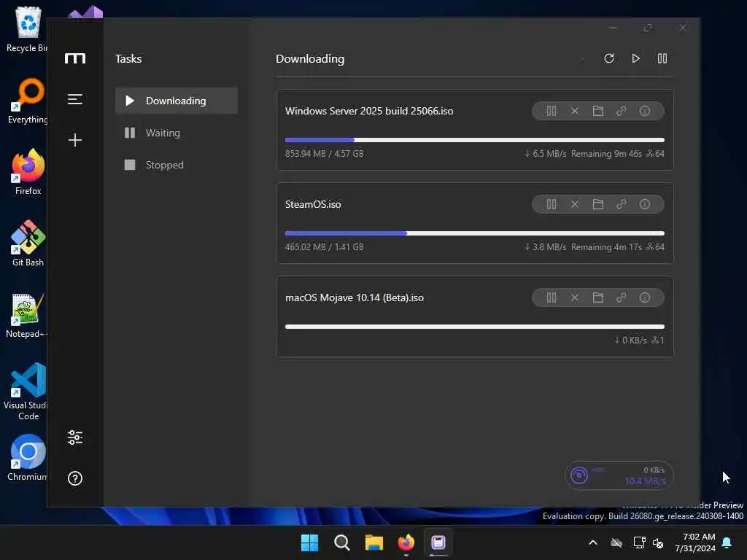Open preferences sliders icon in sidebar
The image size is (747, 560).
(75, 437)
